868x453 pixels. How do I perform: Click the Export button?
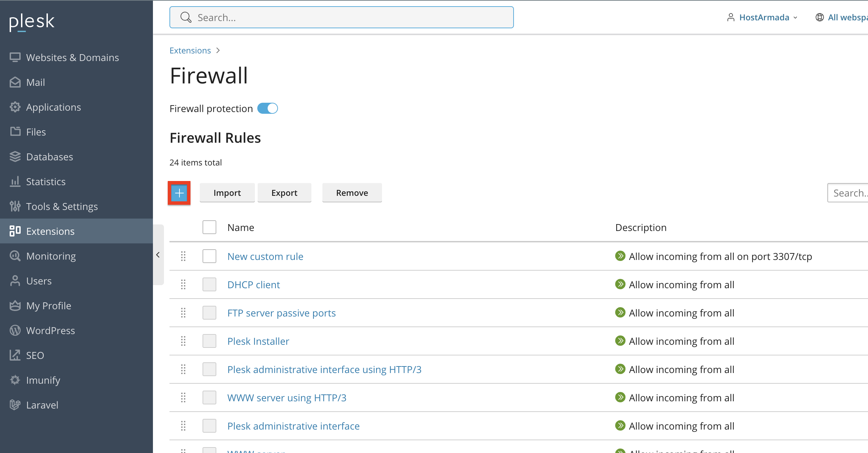[284, 193]
